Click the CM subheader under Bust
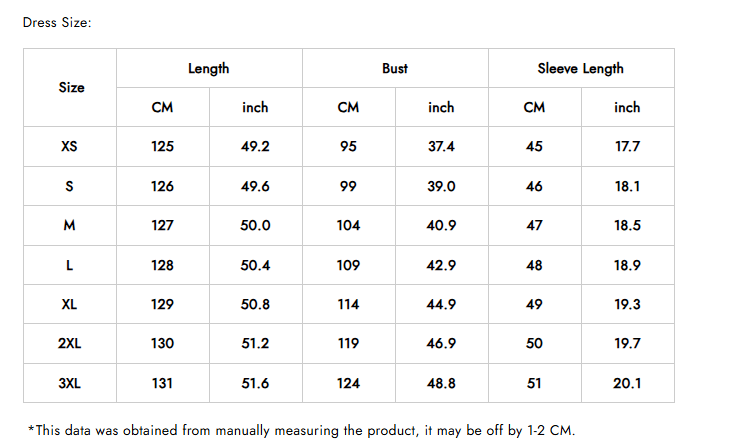This screenshot has width=752, height=448. (x=348, y=107)
